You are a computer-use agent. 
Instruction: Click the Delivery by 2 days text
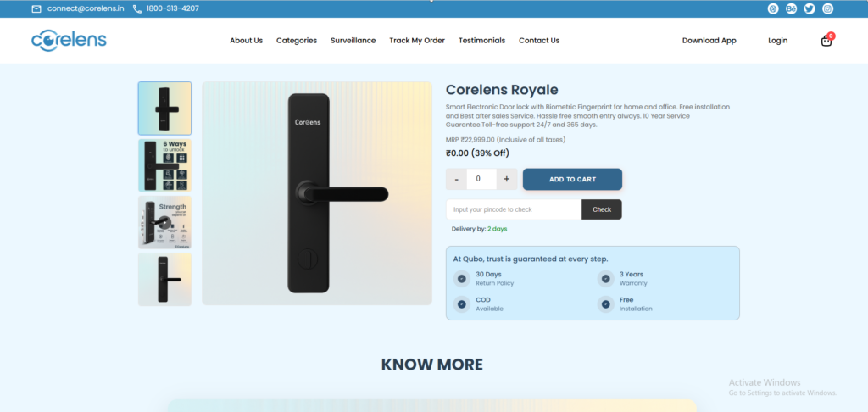480,229
